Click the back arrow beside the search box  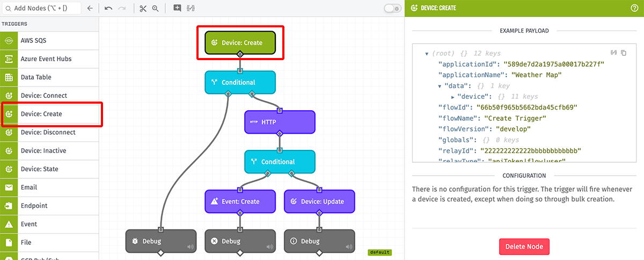coord(90,9)
